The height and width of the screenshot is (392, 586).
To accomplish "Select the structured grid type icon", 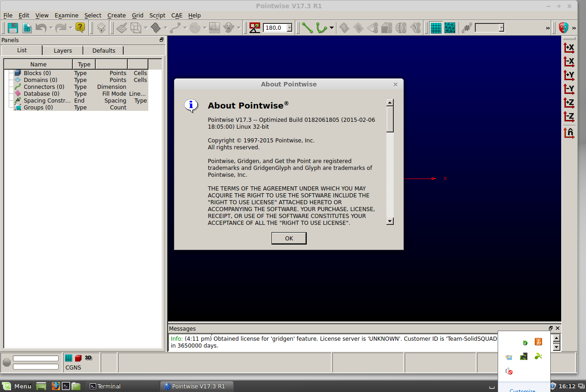I will 436,27.
